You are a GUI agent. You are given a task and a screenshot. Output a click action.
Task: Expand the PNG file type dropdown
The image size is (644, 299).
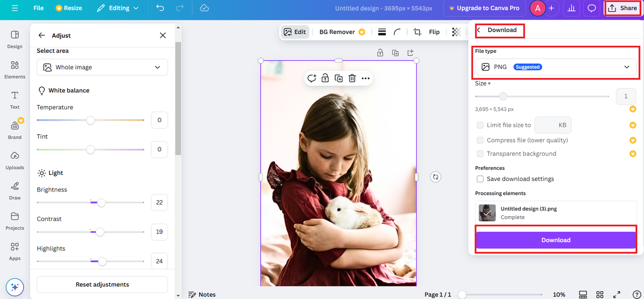[x=556, y=67]
